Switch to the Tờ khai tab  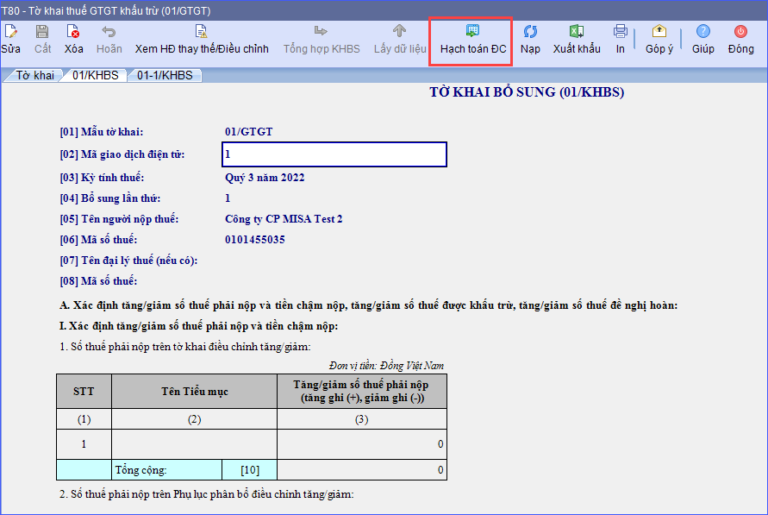[34, 75]
